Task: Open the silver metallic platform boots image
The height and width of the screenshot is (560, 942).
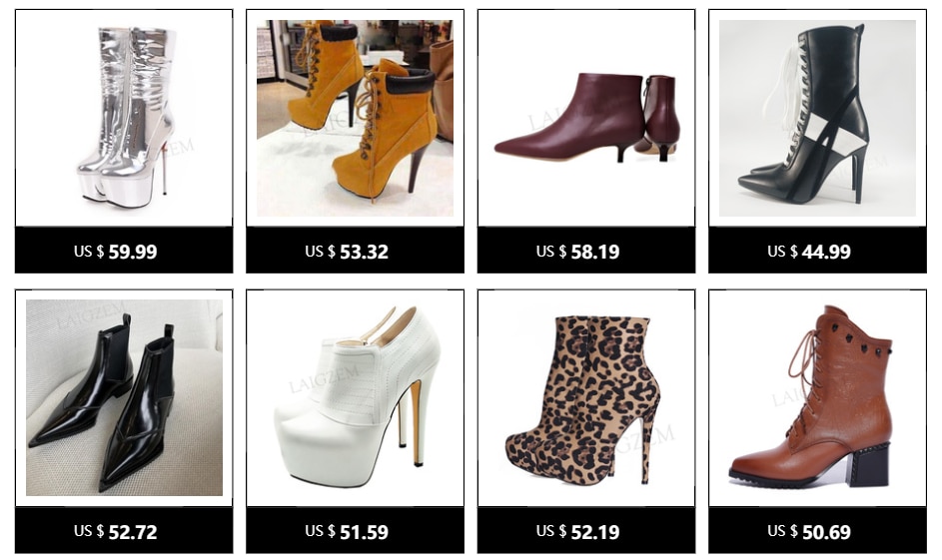Action: pos(124,118)
